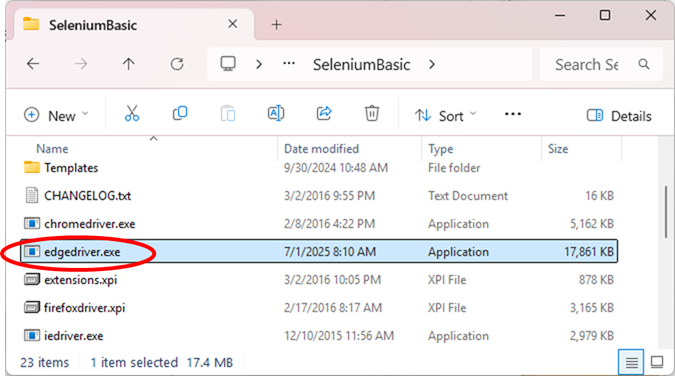Switch to details list view layout

631,363
